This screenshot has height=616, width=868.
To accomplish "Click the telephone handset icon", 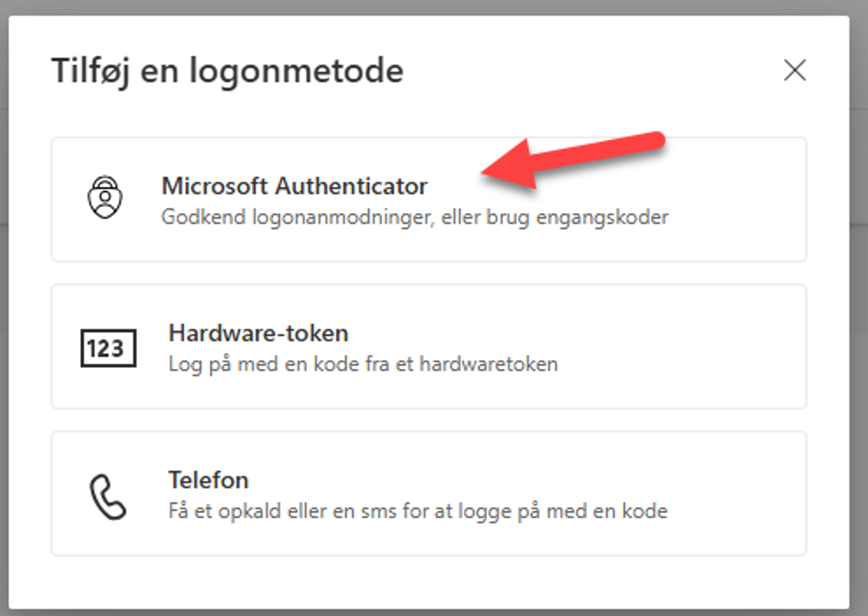I will coord(108,497).
